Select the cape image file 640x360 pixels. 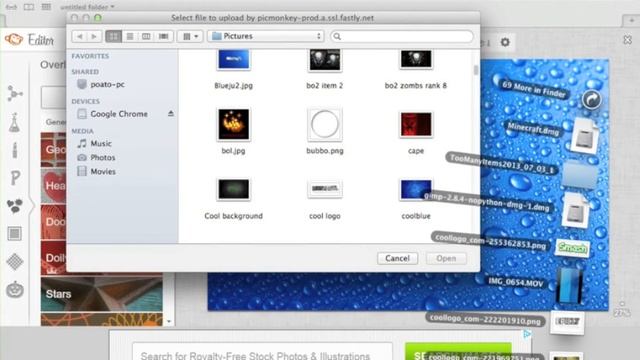[x=416, y=124]
